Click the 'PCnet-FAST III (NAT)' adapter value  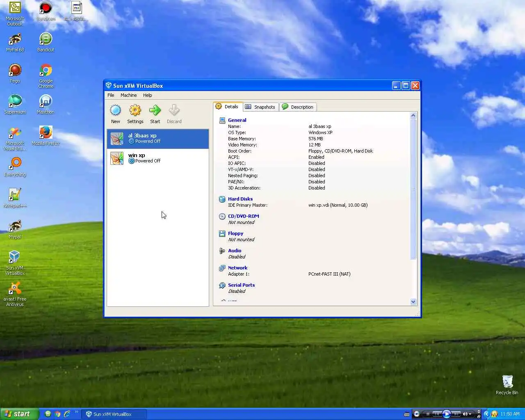tap(329, 274)
